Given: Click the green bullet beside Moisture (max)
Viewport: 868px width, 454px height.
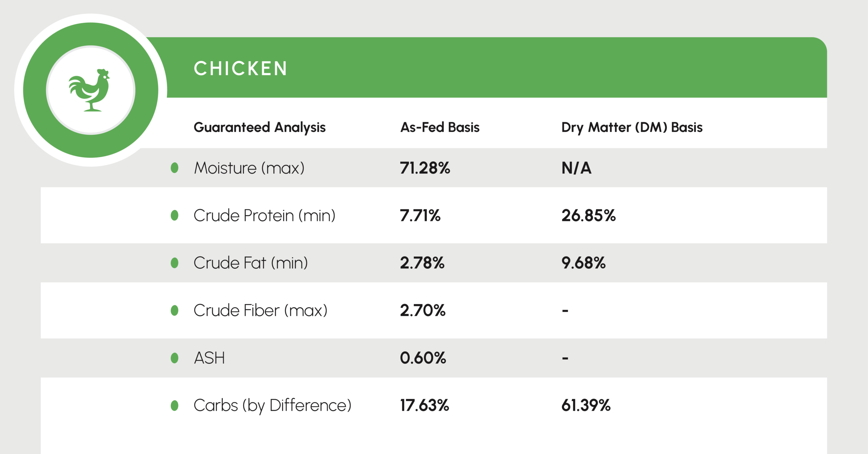Looking at the screenshot, I should tap(175, 168).
